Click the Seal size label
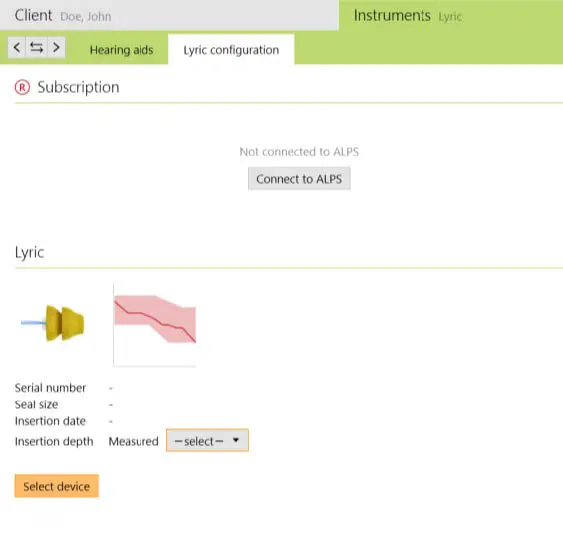The width and height of the screenshot is (563, 535). coord(36,404)
